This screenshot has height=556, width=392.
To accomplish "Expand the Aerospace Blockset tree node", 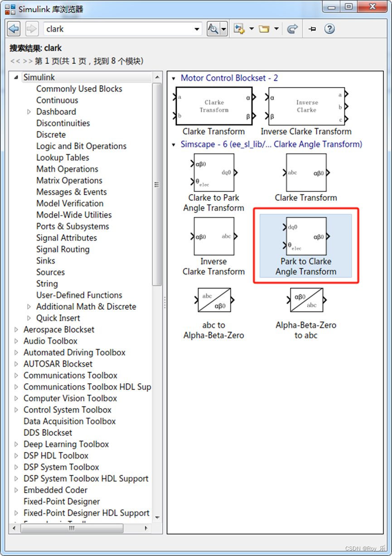I will (x=16, y=329).
